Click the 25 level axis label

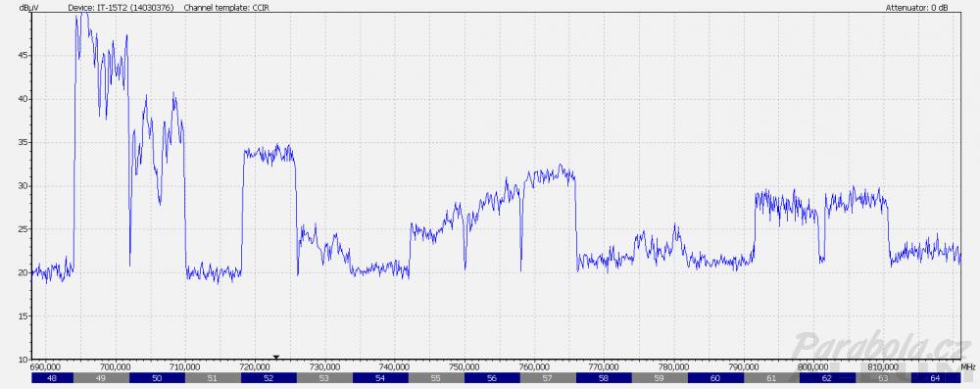click(24, 229)
